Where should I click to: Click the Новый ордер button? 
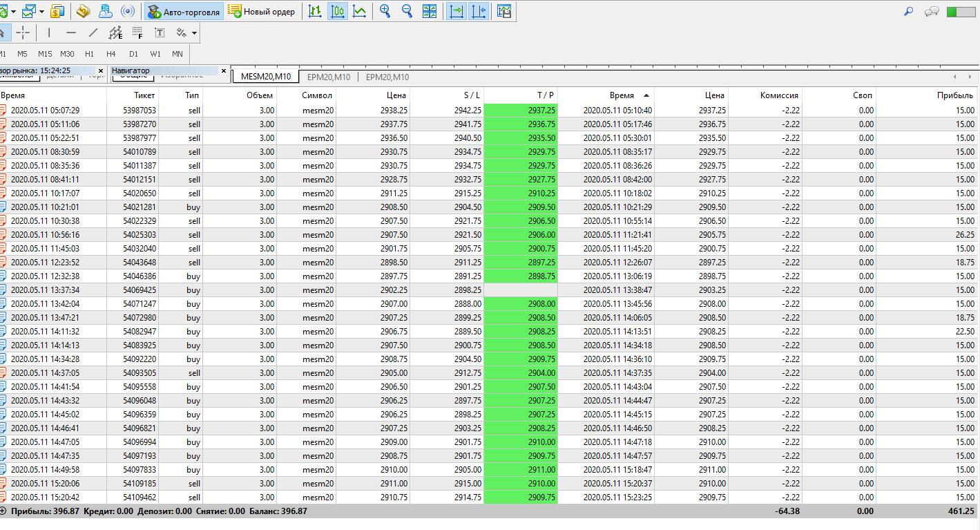coord(262,11)
